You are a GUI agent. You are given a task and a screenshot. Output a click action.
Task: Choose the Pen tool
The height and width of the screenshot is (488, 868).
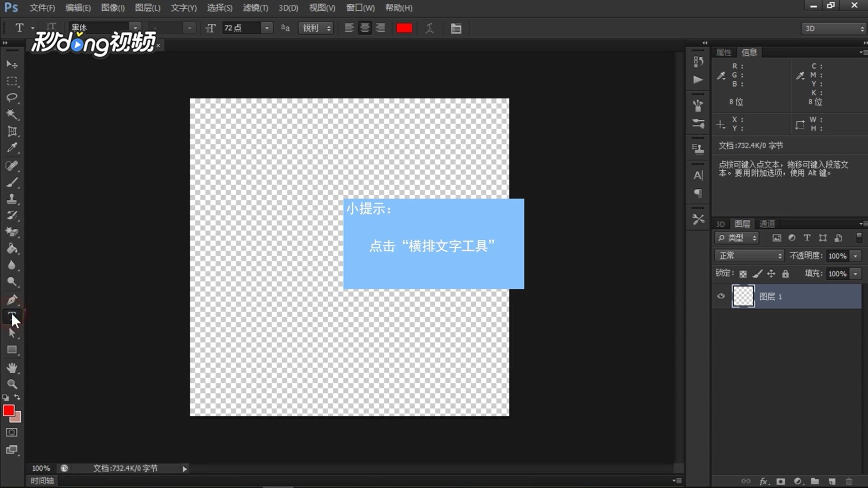[x=11, y=300]
